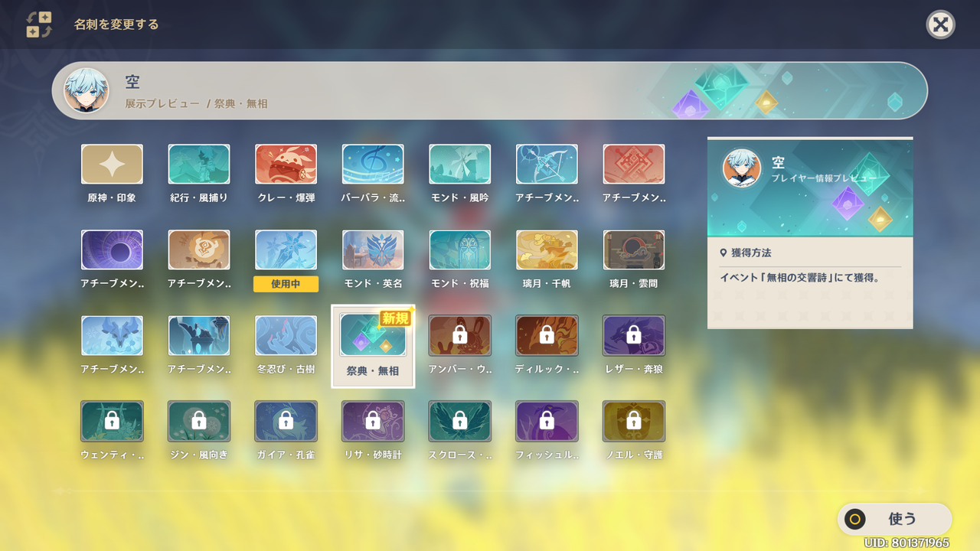Click the プレイヤー情報プレビュー label

pyautogui.click(x=824, y=178)
